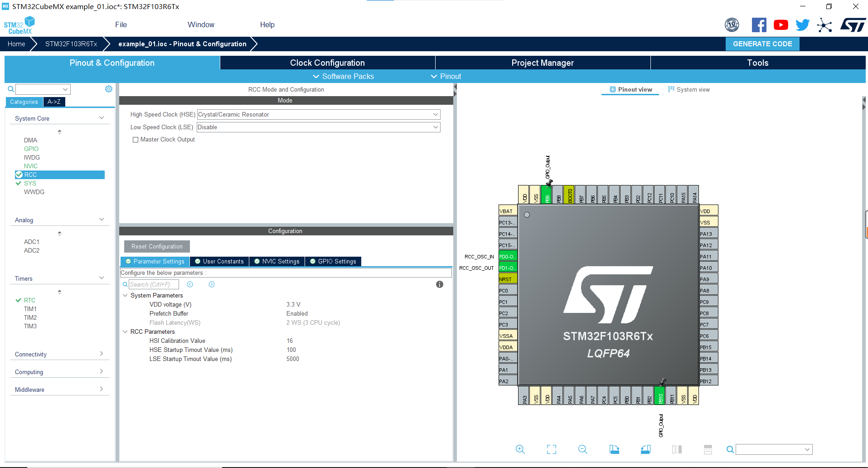868x468 pixels.
Task: Go to the Home breadcrumb
Action: click(x=16, y=44)
